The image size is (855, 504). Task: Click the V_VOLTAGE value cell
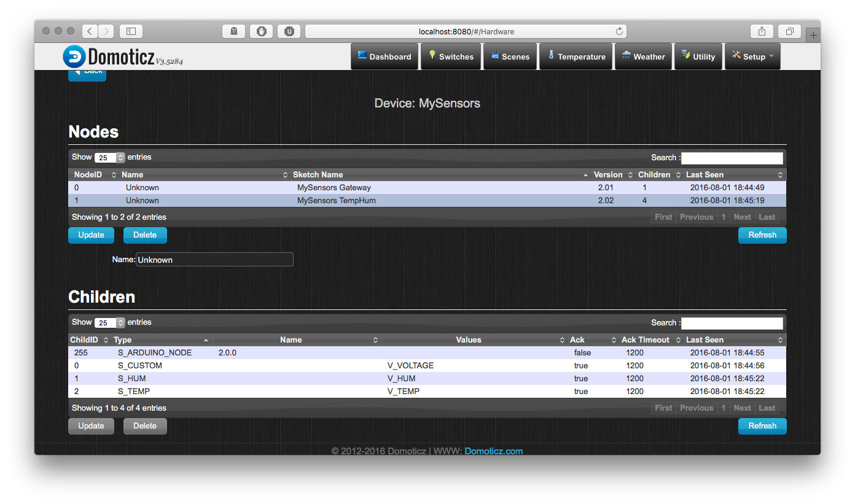tap(410, 366)
